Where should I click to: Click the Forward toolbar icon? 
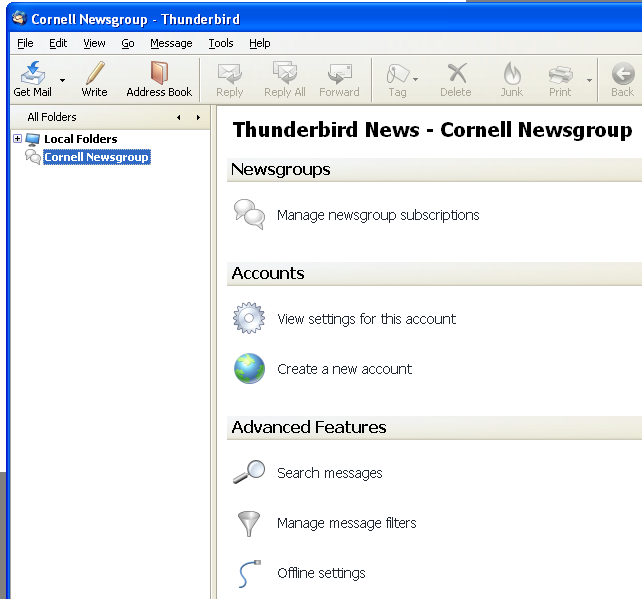click(339, 74)
